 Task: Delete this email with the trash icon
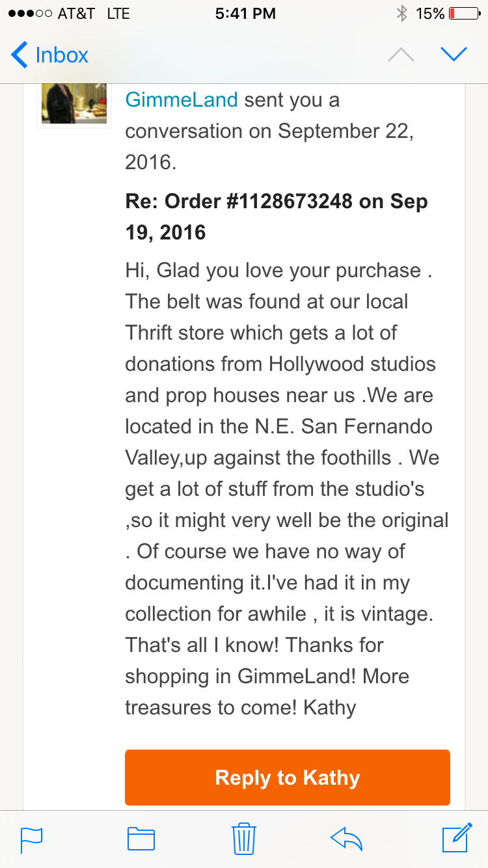(244, 838)
